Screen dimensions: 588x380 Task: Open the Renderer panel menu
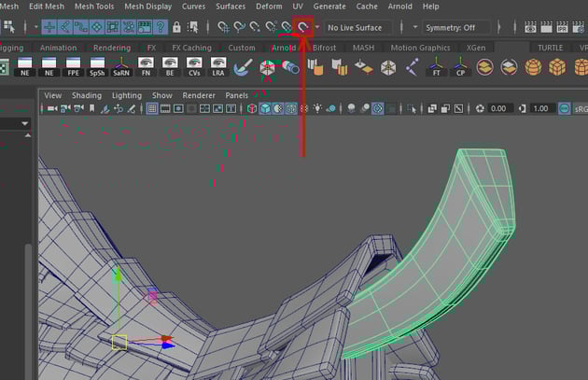pyautogui.click(x=198, y=95)
